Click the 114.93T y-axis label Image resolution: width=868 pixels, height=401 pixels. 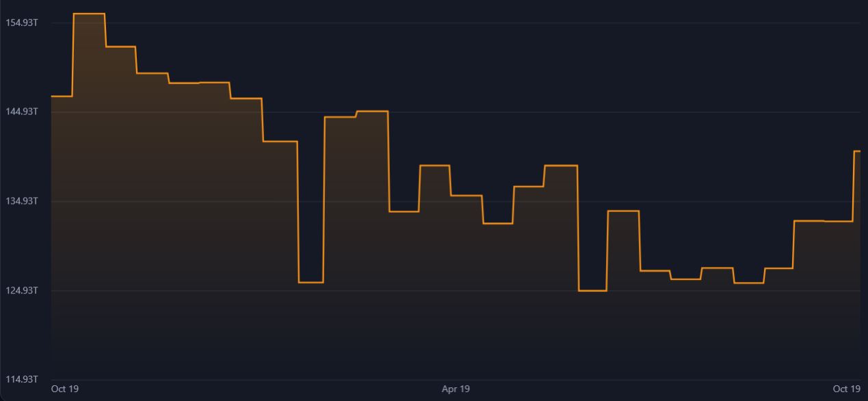tap(21, 380)
